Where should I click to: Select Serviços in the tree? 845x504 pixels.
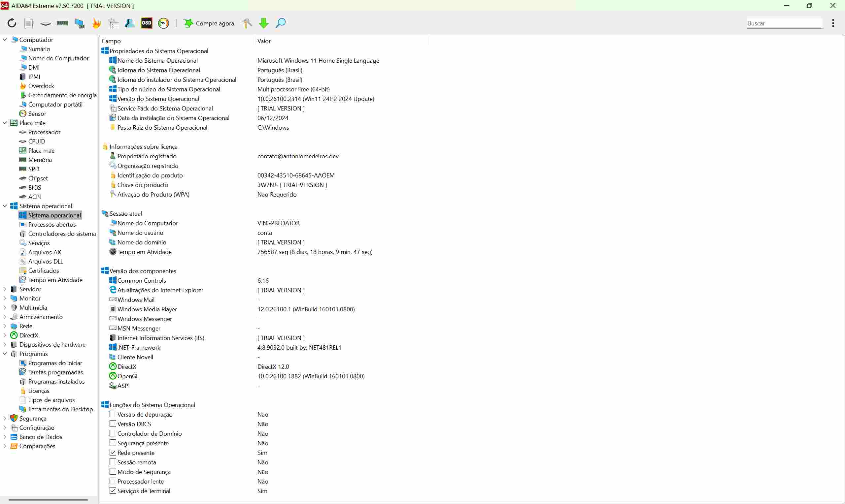click(x=39, y=243)
